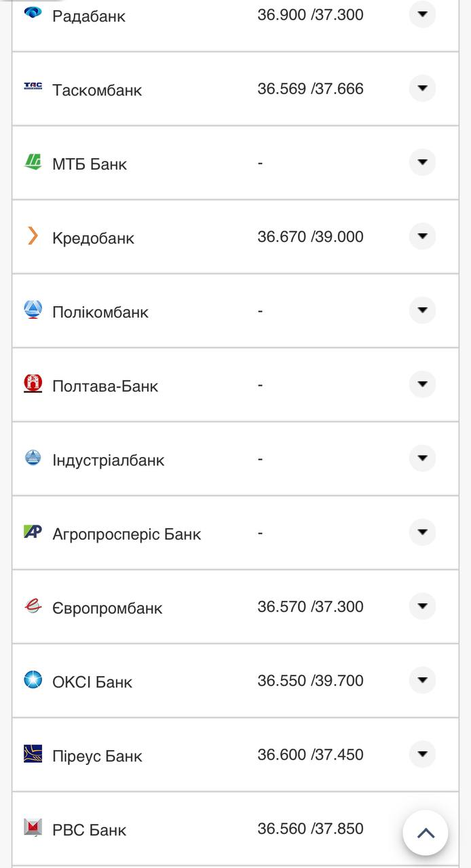Expand the ОКСІ Банк row
The image size is (471, 868).
pos(422,680)
